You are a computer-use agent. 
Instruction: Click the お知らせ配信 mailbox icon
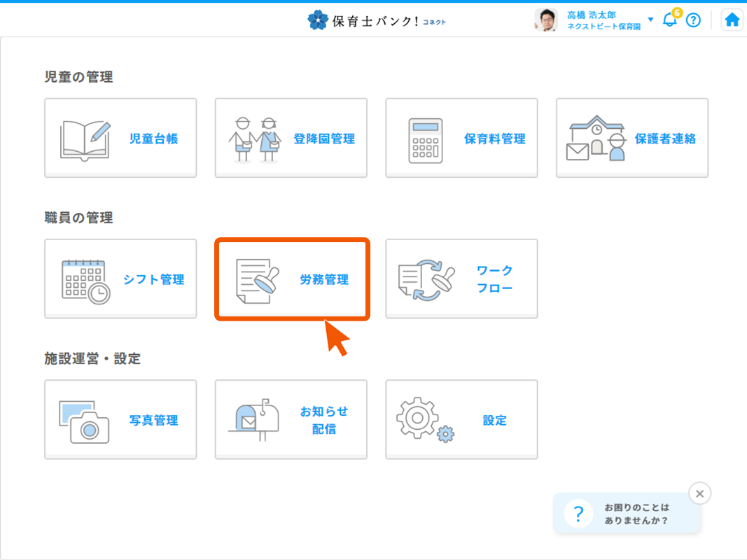pos(255,420)
